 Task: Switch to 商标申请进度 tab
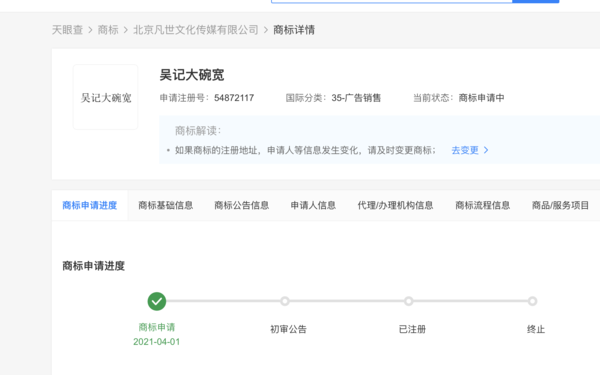[x=90, y=205]
